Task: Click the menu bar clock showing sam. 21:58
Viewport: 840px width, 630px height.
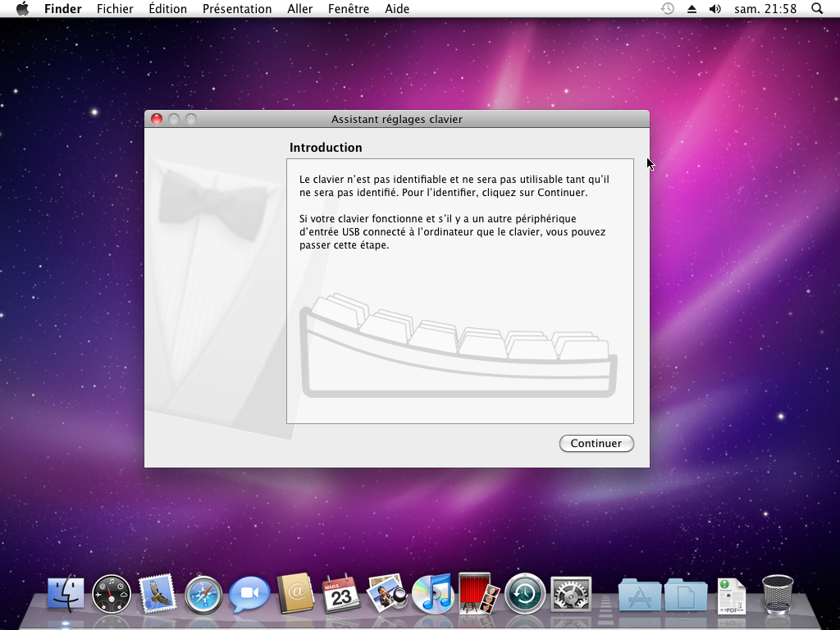Action: 765,9
